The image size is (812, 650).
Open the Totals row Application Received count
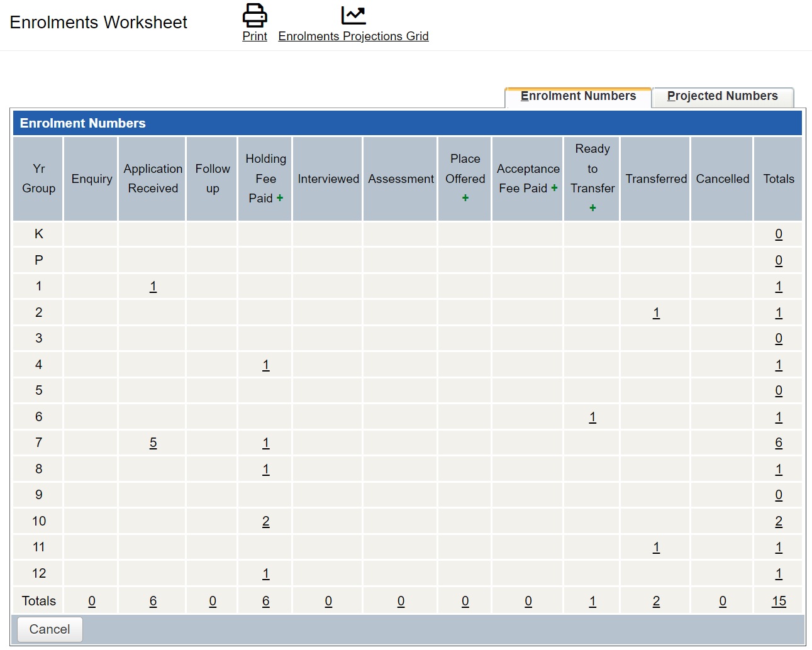(152, 600)
